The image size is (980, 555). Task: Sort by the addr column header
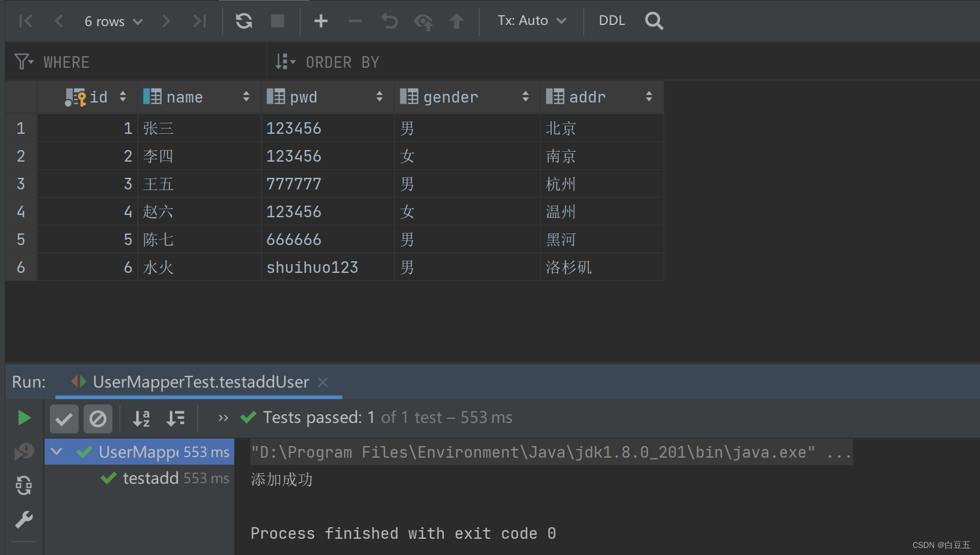tap(602, 97)
